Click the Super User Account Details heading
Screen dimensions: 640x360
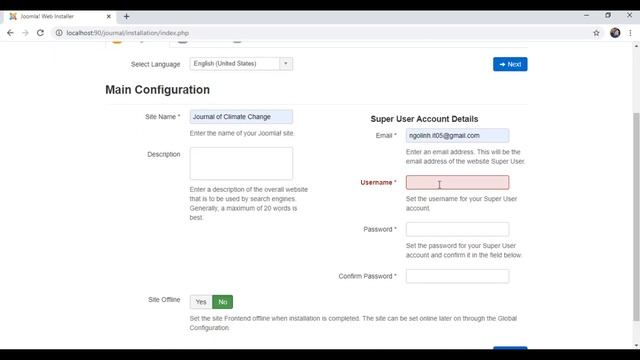[424, 119]
